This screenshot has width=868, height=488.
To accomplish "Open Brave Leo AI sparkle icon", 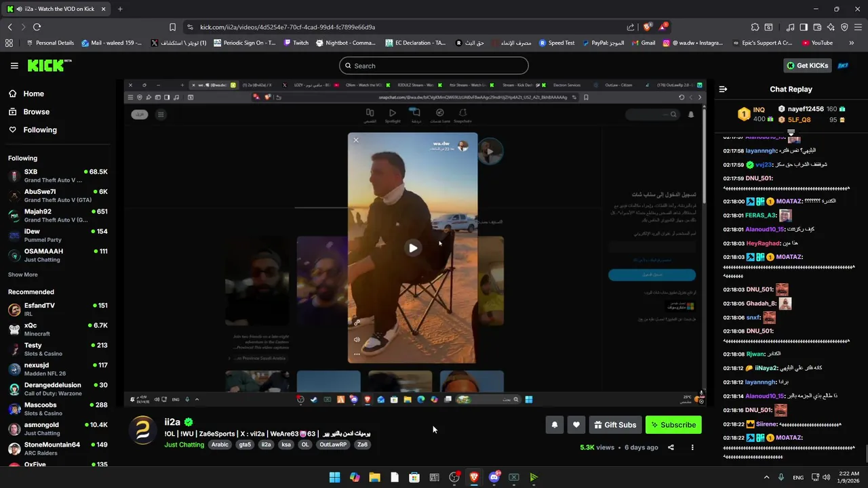I will [x=831, y=27].
